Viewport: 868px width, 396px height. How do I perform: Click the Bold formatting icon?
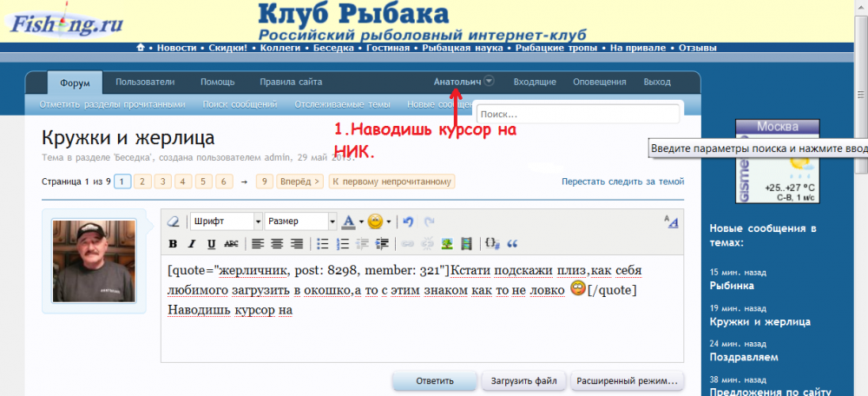(173, 243)
